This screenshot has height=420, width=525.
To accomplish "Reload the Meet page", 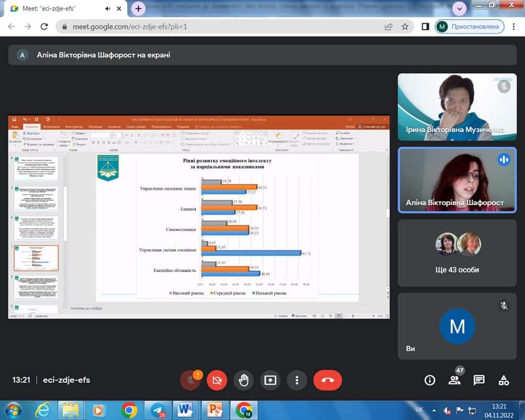I will tap(44, 27).
